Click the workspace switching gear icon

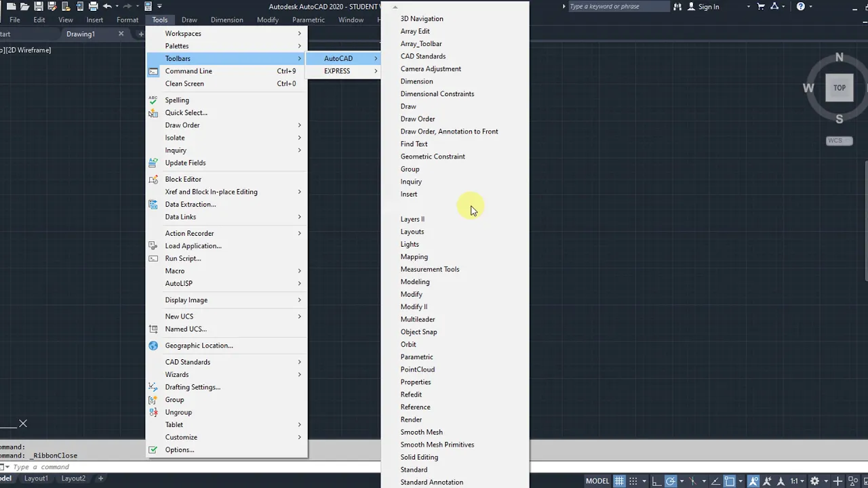[814, 481]
